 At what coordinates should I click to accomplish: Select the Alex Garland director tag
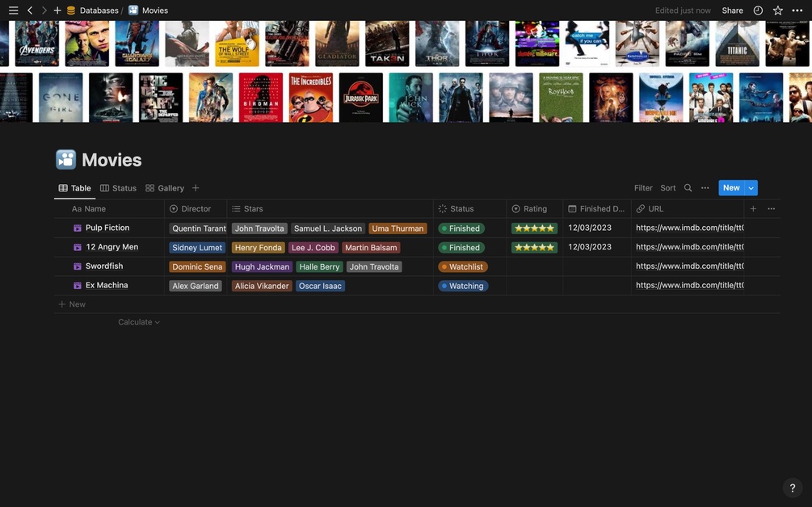[x=196, y=286]
